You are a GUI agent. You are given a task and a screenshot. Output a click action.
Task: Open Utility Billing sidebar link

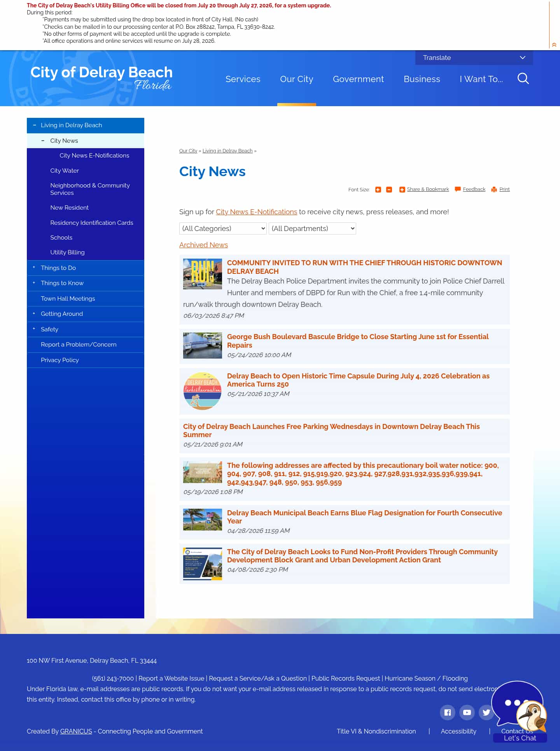click(x=67, y=252)
